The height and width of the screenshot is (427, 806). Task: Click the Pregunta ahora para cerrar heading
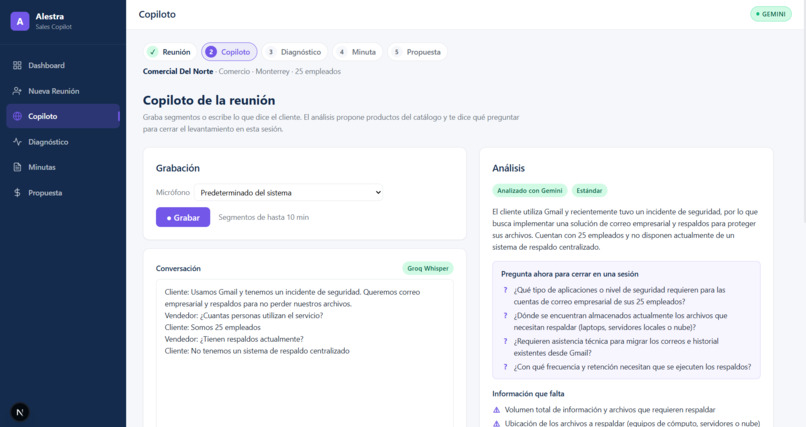570,274
